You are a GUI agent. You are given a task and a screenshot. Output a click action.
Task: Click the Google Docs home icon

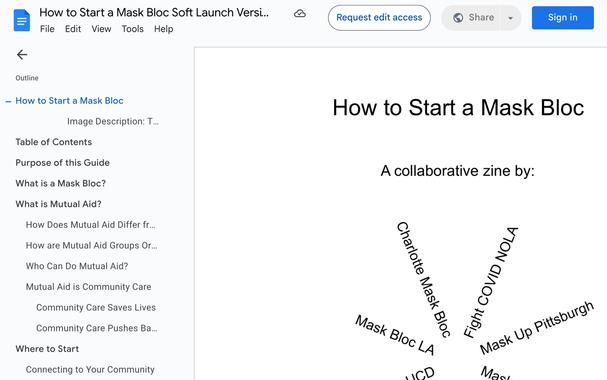(22, 20)
